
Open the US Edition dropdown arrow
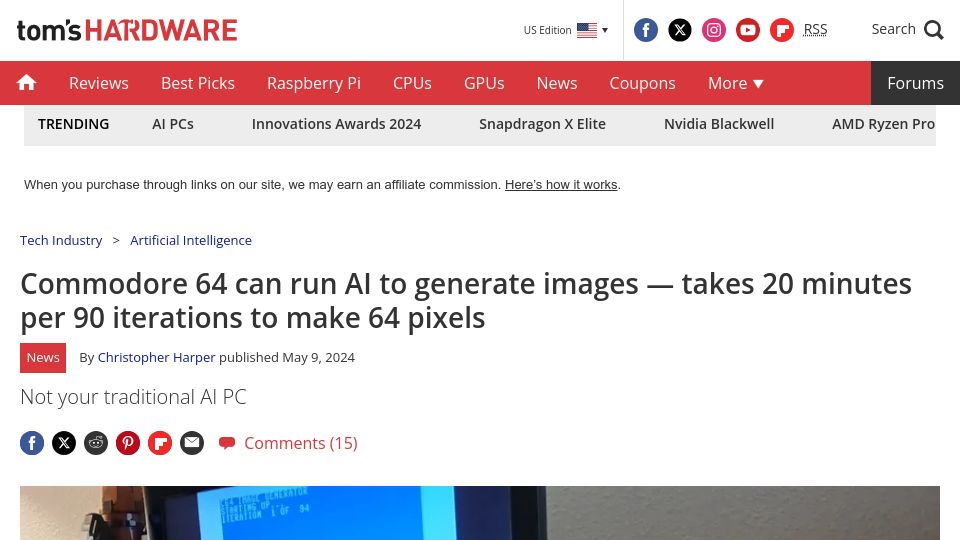605,30
